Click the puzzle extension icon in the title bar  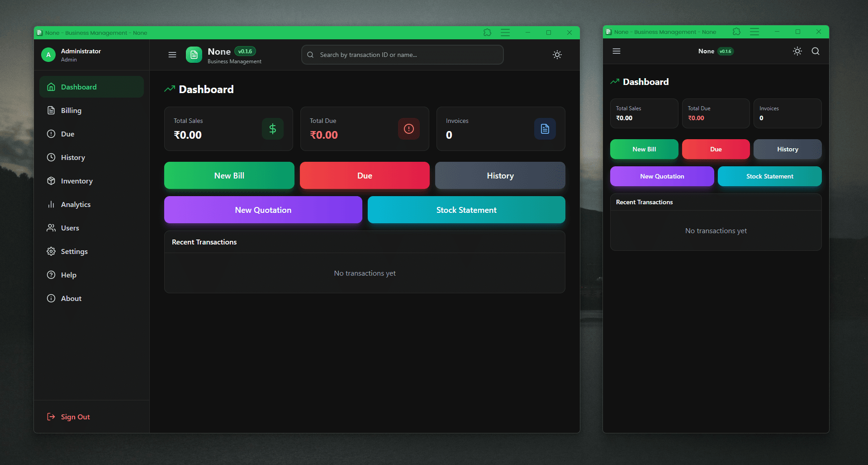click(487, 33)
